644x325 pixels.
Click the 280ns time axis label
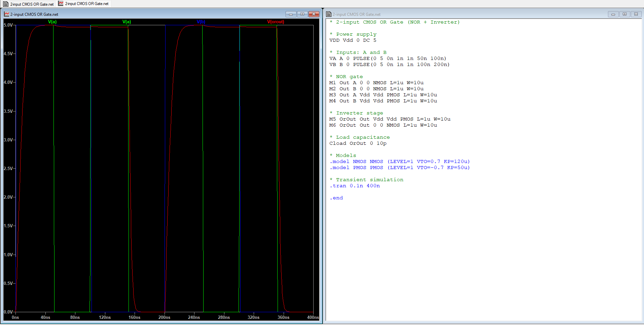click(224, 317)
